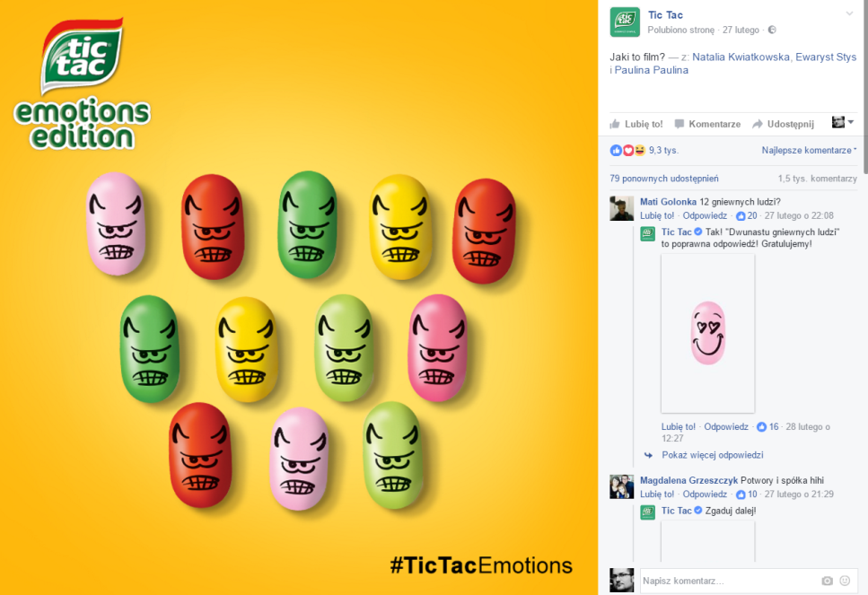Click Mati Golonka's profile picture
Viewport: 868px width, 595px height.
point(622,208)
